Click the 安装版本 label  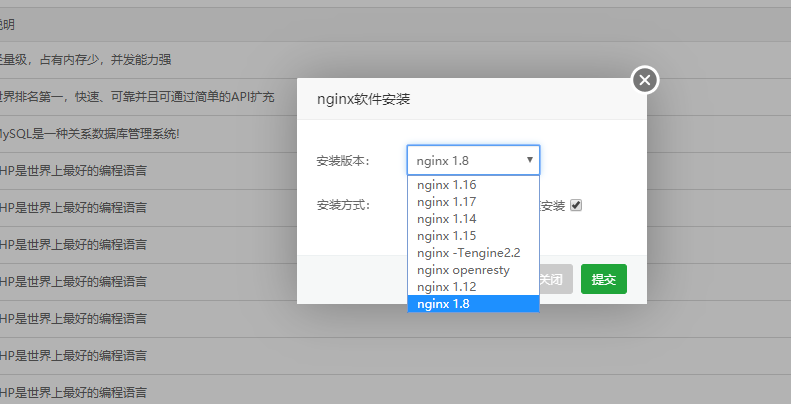(x=343, y=161)
